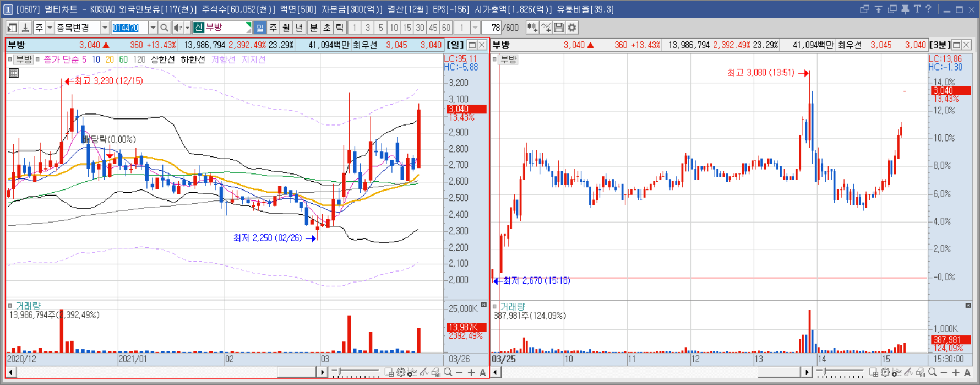Click the speaker icon in the toolbar
The height and width of the screenshot is (385, 980).
click(177, 28)
